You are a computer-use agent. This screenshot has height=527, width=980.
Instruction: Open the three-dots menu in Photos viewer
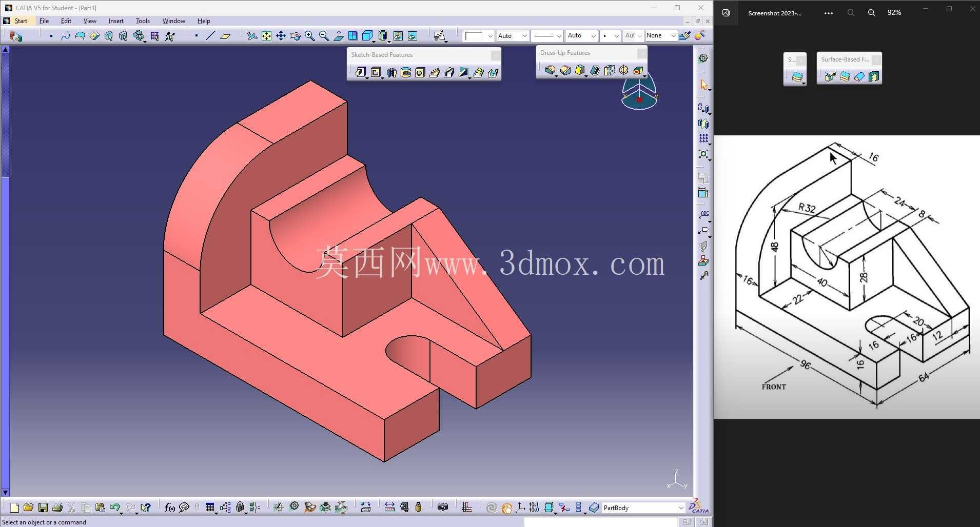pyautogui.click(x=828, y=13)
